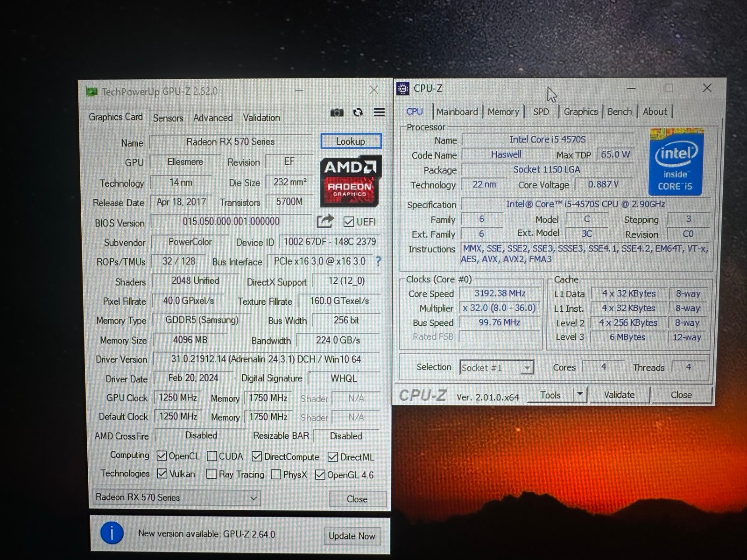The height and width of the screenshot is (560, 747).
Task: Open the Radeon RX 570 Series GPU dropdown
Action: pyautogui.click(x=176, y=497)
